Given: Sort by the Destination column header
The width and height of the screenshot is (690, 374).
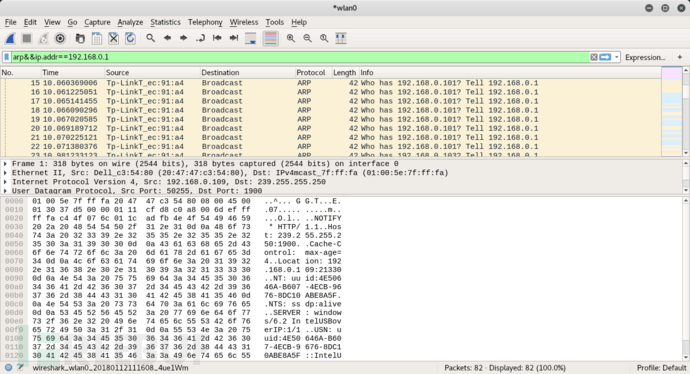Looking at the screenshot, I should pos(247,73).
